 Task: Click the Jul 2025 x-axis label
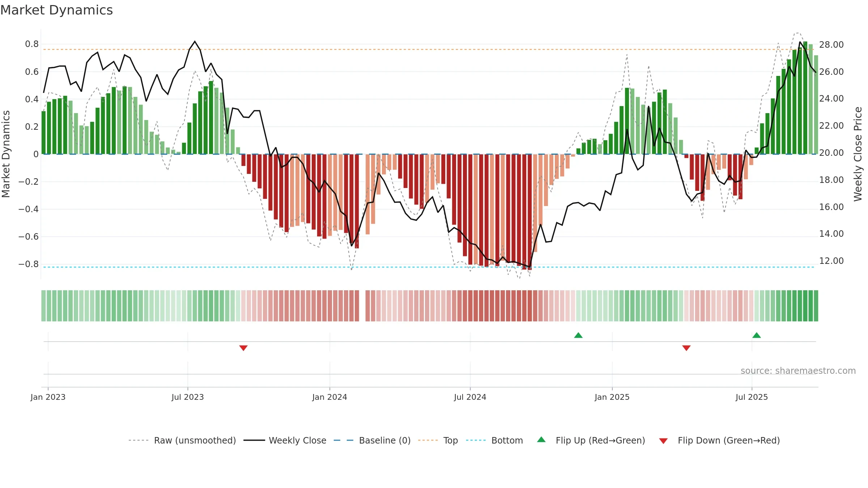752,397
